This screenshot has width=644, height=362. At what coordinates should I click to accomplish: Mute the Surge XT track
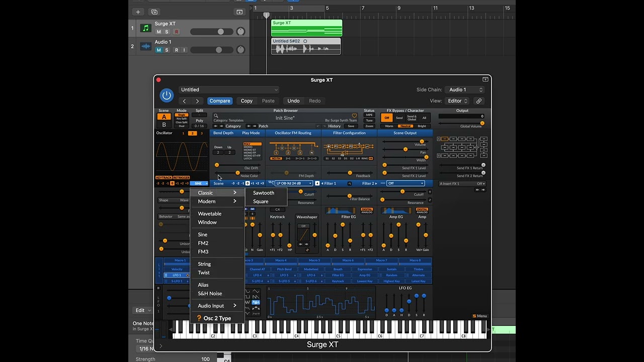[x=159, y=32]
